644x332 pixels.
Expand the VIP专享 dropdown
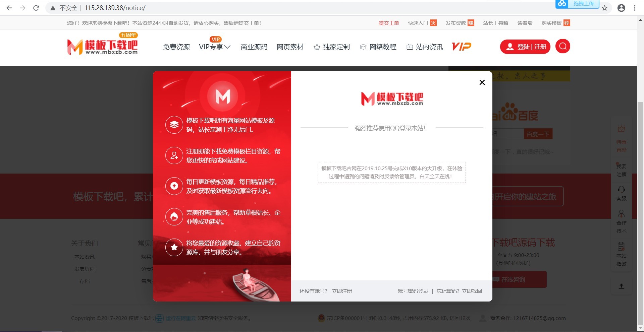point(215,47)
